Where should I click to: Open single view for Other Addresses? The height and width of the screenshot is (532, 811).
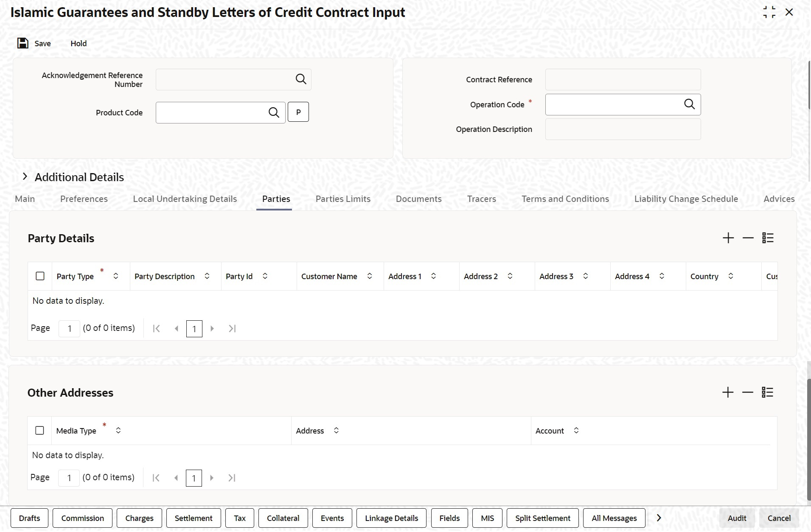[x=767, y=392]
